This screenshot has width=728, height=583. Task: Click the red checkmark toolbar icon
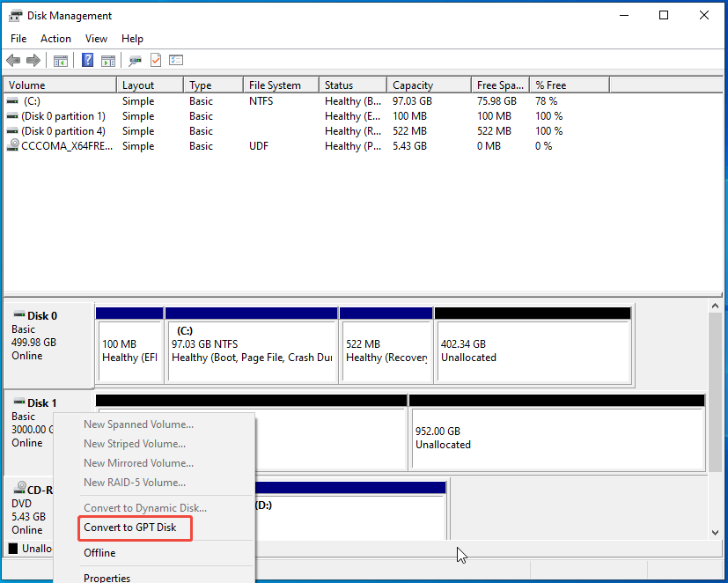tap(153, 60)
